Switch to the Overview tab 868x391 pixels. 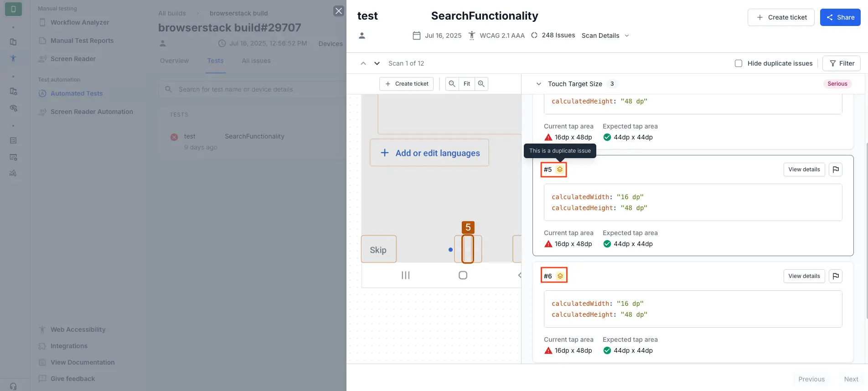(x=174, y=61)
